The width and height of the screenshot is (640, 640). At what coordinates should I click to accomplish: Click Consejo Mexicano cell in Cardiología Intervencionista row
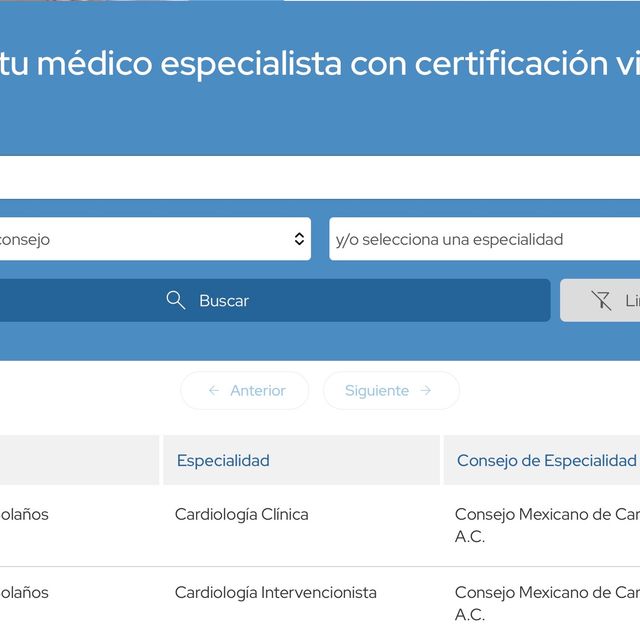(x=547, y=604)
